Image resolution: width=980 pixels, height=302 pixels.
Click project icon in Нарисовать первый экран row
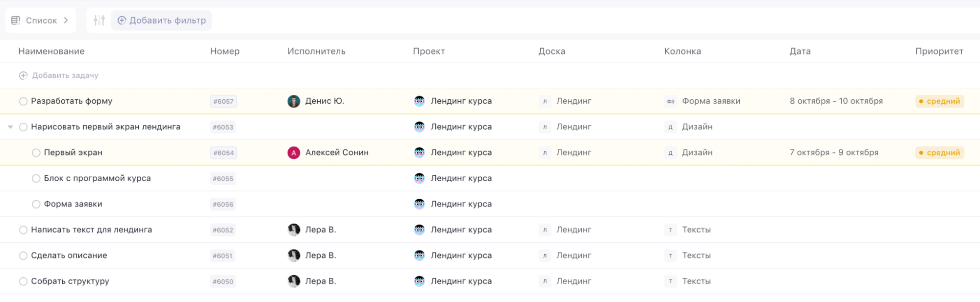(x=419, y=127)
